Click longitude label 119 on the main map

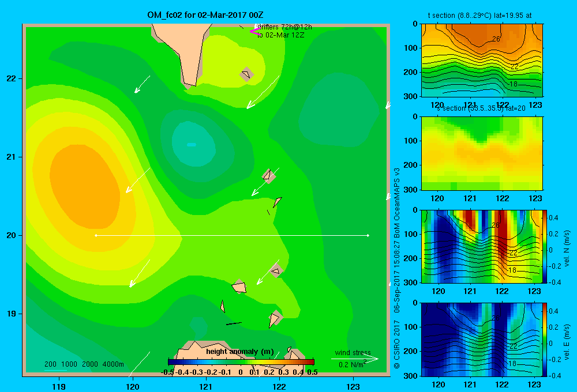click(x=59, y=386)
